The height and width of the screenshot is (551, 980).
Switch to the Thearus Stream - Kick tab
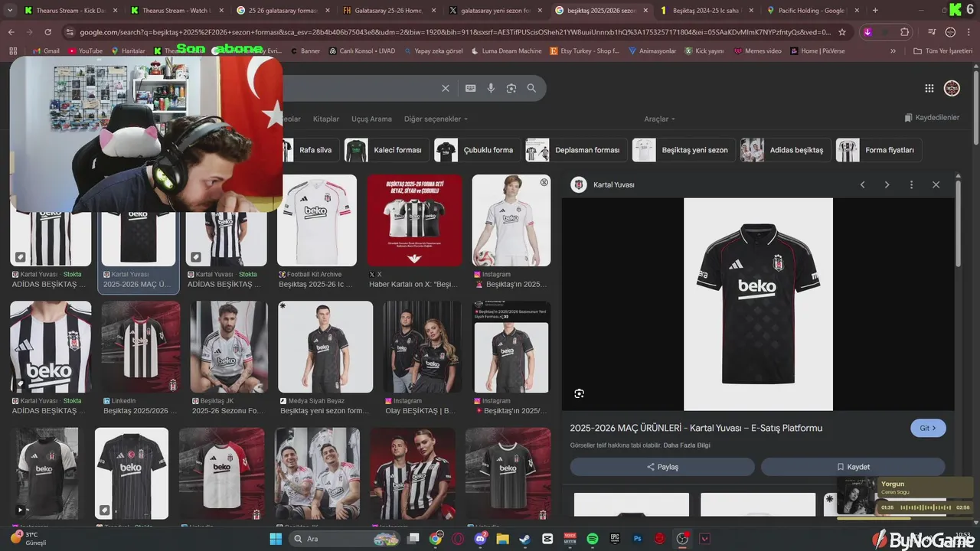click(x=69, y=11)
